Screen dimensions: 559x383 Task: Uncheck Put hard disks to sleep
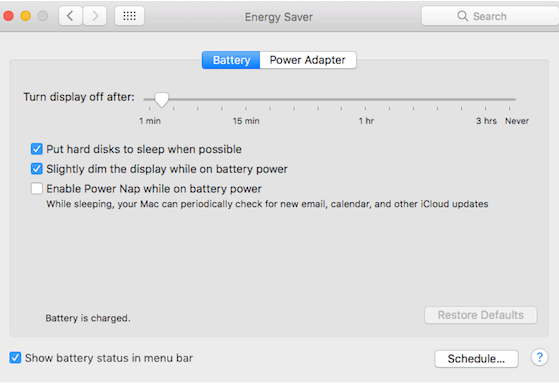(37, 149)
